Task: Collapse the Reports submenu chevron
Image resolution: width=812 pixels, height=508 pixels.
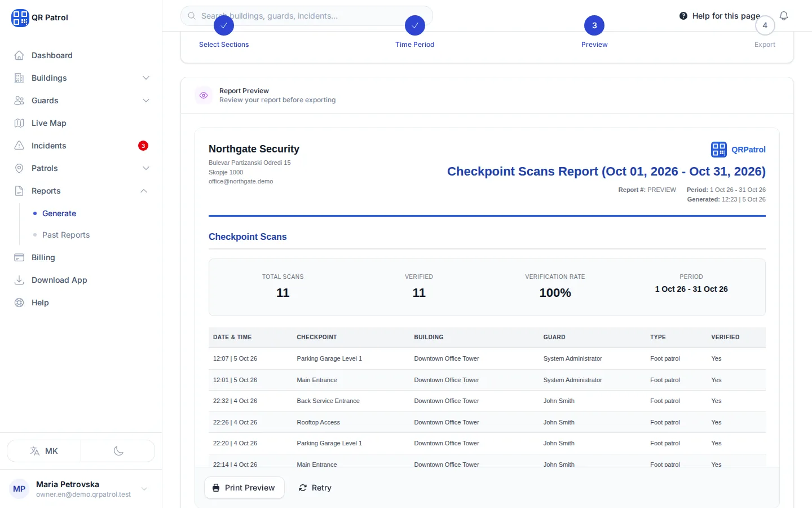Action: 144,191
